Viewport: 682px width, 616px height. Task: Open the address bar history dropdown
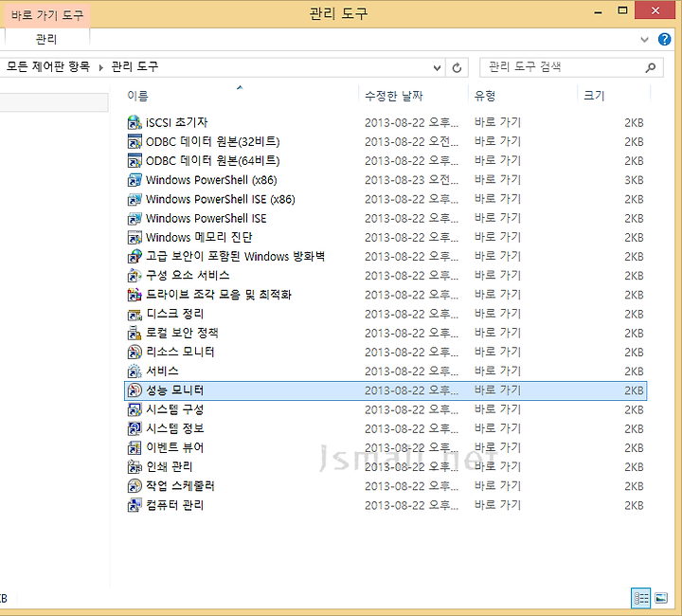[x=437, y=68]
